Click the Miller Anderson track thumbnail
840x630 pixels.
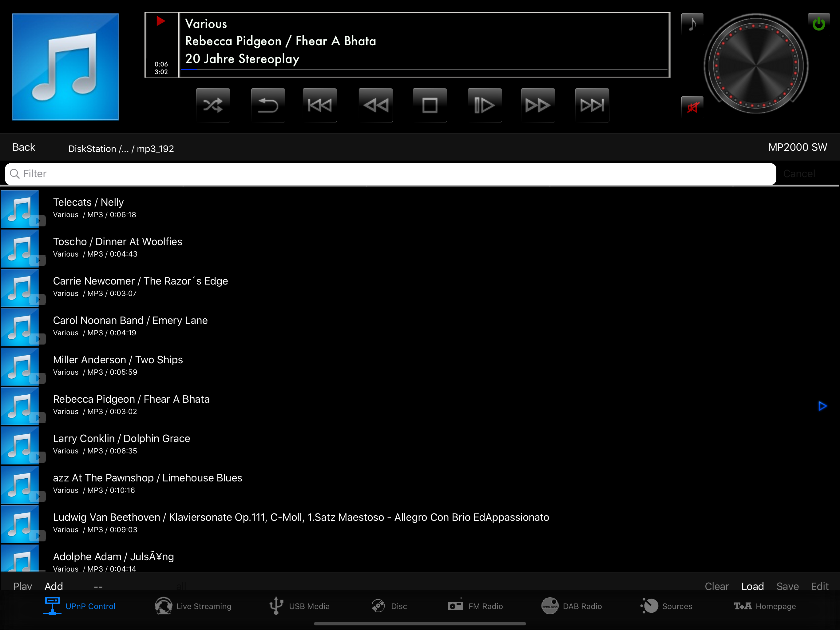pos(20,366)
